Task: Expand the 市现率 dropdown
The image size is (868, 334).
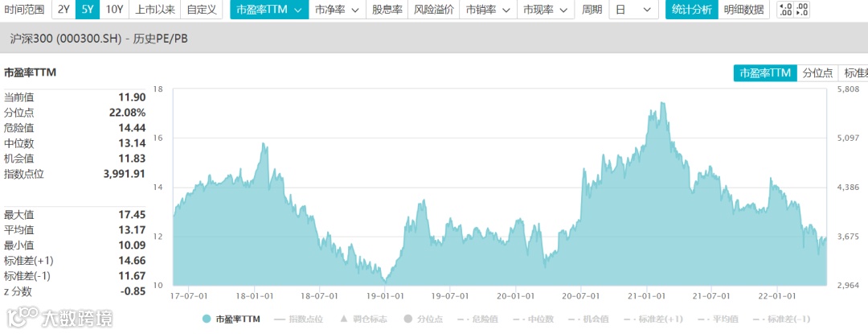Action: (x=545, y=10)
